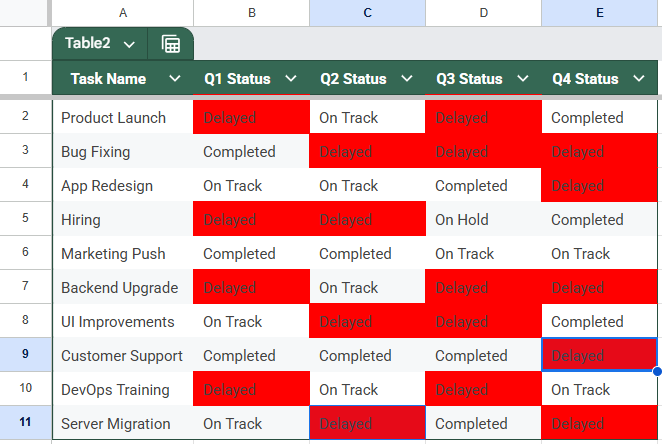Viewport: 662px width, 444px height.
Task: Select Server Migration's Q2 Delayed cell
Action: (x=367, y=423)
